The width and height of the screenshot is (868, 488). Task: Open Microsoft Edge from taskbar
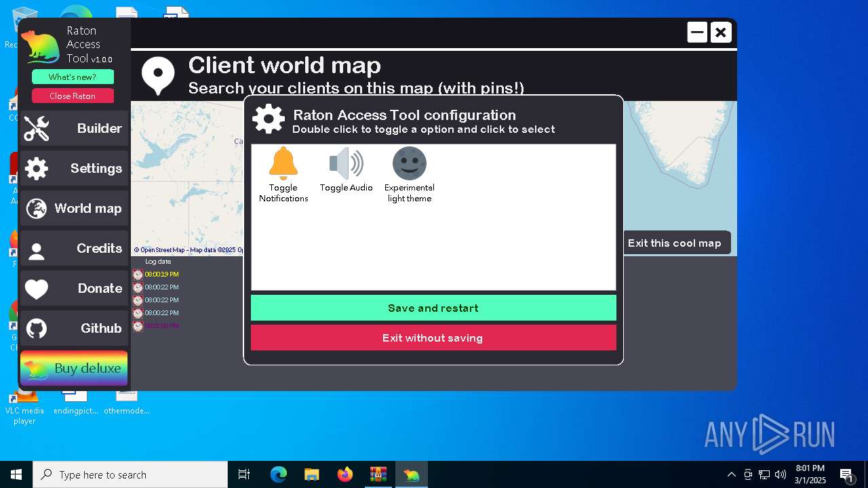click(279, 474)
